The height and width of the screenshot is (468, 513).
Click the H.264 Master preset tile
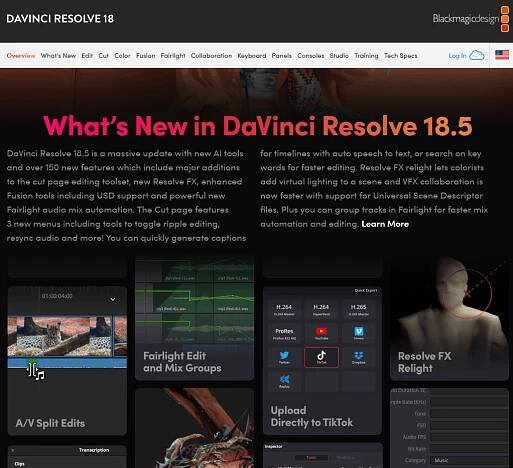284,309
